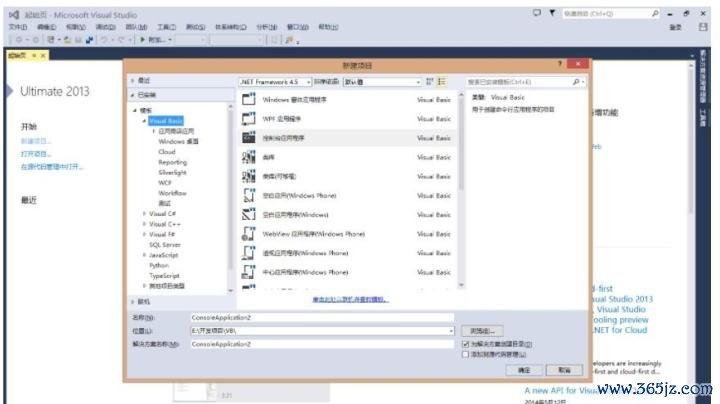
Task: Click the Visual Studio logo in title bar
Action: [x=14, y=15]
